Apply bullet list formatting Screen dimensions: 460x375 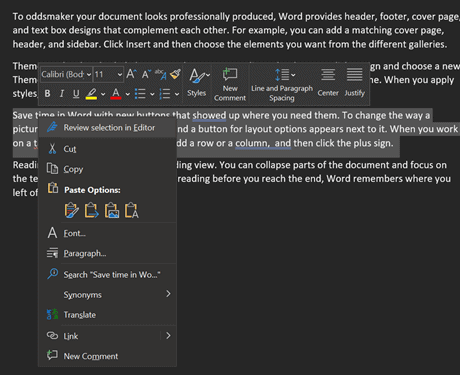(x=140, y=94)
